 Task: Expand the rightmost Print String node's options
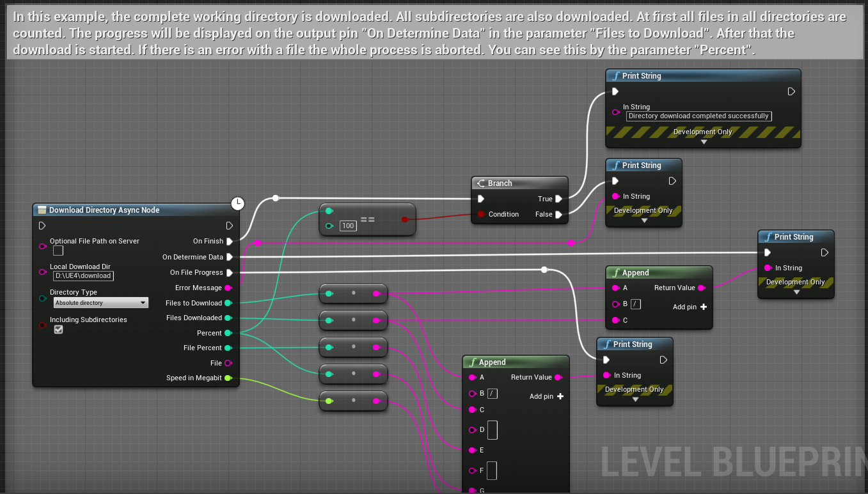coord(796,292)
